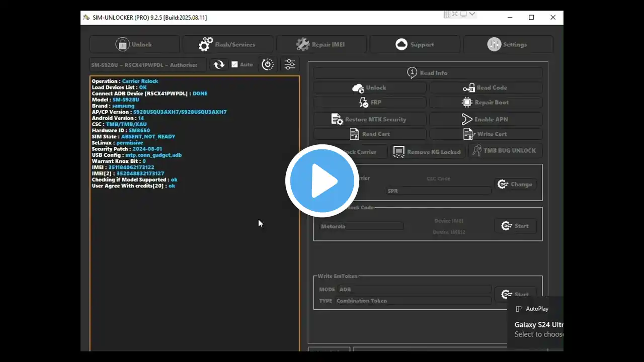This screenshot has width=644, height=362.
Task: Click the TMB BUG UNLOCK button
Action: click(x=505, y=151)
